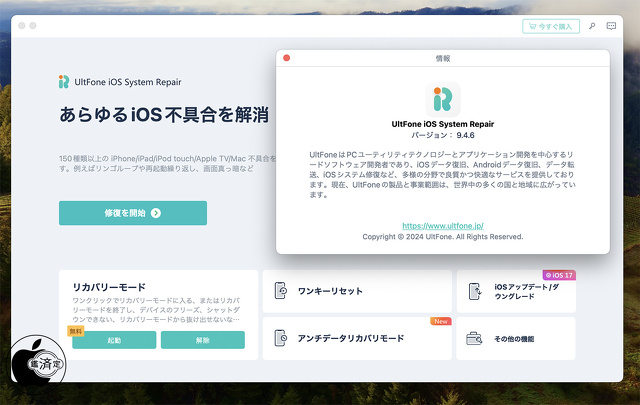Click the iOS 17 badge
This screenshot has height=405, width=640.
pyautogui.click(x=559, y=275)
